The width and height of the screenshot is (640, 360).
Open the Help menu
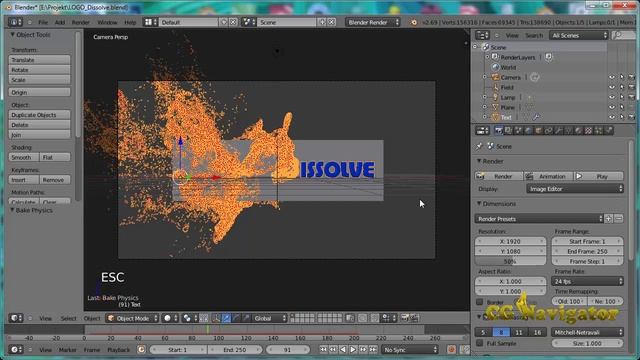click(130, 22)
